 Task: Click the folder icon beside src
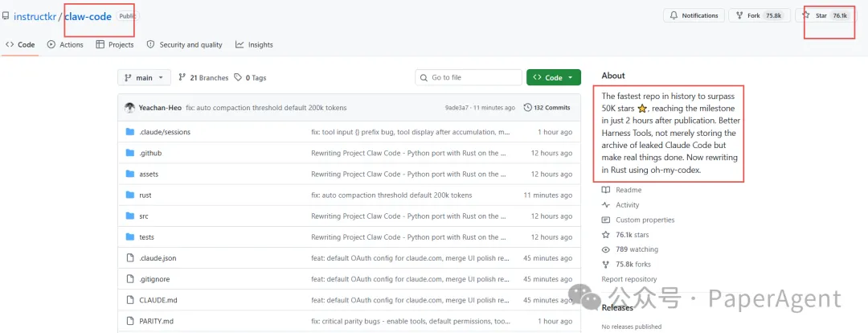click(130, 216)
